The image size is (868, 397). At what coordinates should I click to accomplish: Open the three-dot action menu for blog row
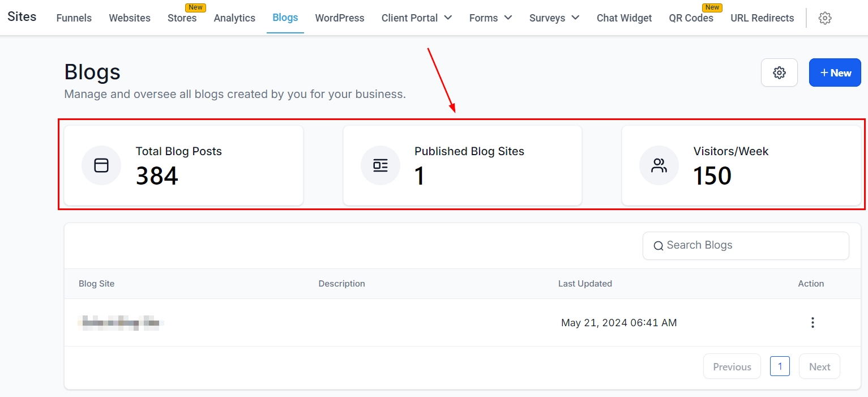point(813,323)
